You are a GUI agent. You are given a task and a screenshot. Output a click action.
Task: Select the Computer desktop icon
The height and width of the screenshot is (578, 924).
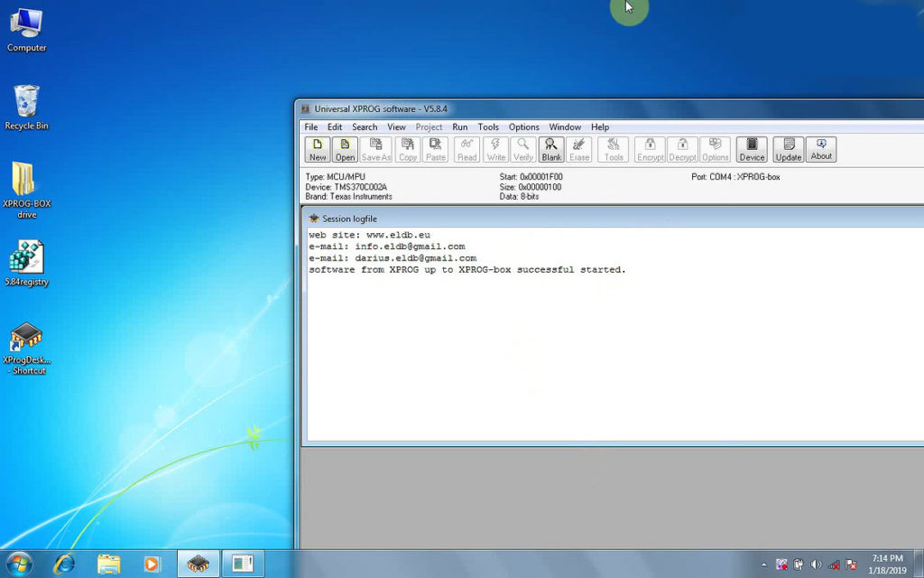pos(26,32)
